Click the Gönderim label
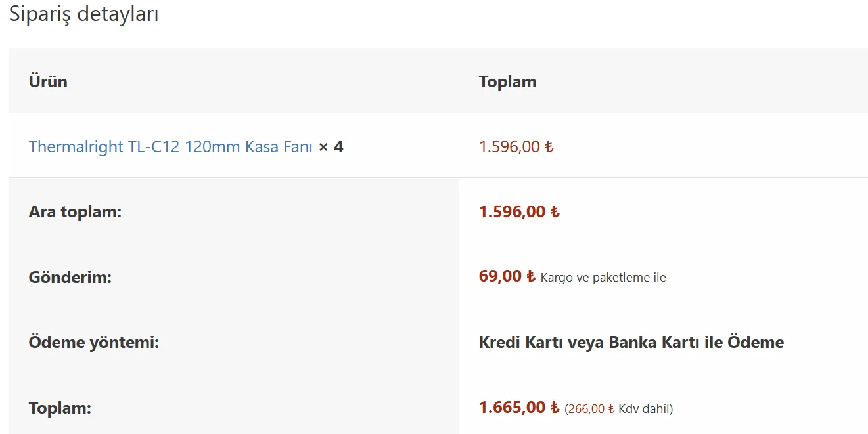The height and width of the screenshot is (434, 868). tap(70, 277)
